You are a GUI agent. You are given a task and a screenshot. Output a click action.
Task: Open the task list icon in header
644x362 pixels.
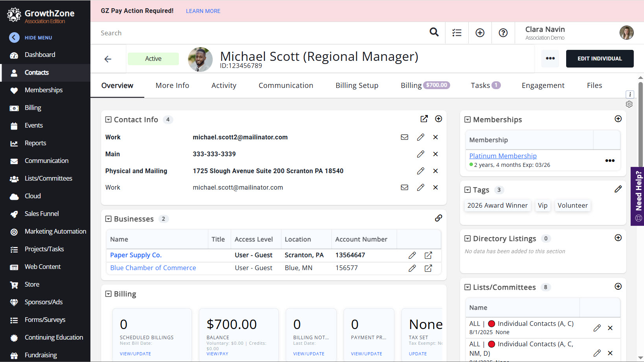[x=456, y=33]
